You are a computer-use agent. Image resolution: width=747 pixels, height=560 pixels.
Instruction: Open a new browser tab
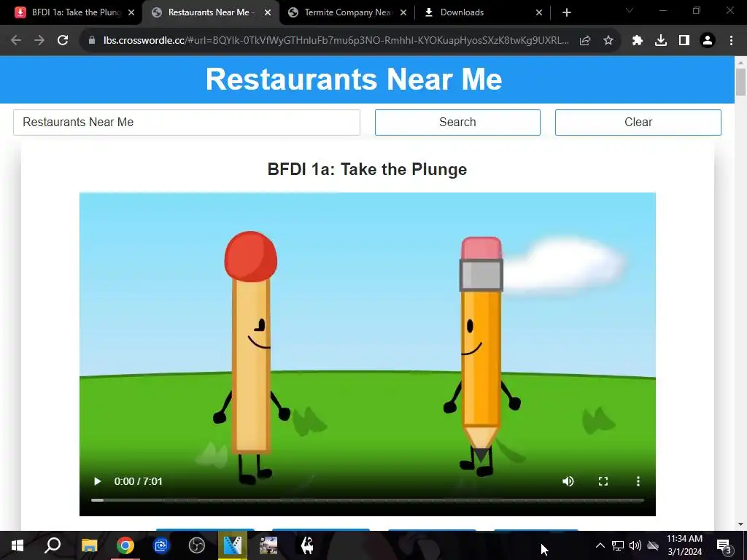click(x=566, y=12)
